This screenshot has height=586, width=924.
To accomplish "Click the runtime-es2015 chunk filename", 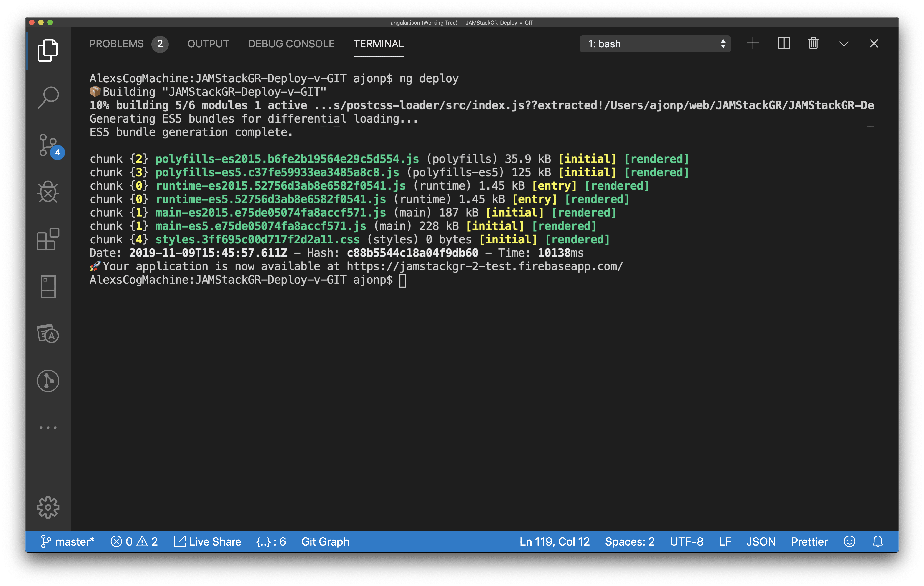I will (281, 186).
